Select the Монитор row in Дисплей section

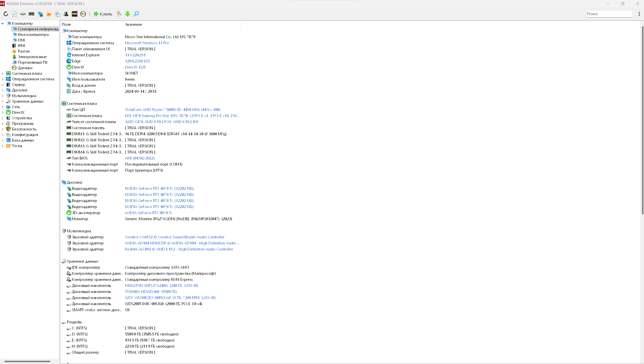pos(151,219)
